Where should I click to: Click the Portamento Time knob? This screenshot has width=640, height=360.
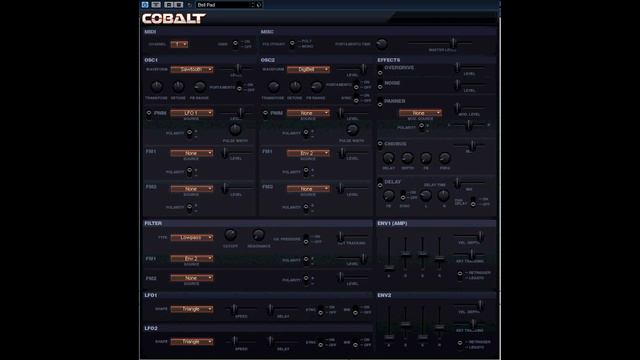(382, 43)
